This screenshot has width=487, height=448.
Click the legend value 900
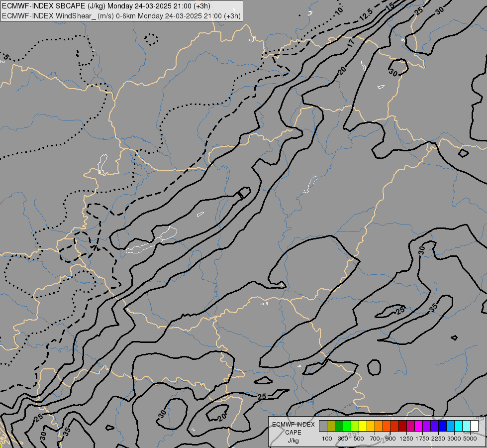point(390,439)
